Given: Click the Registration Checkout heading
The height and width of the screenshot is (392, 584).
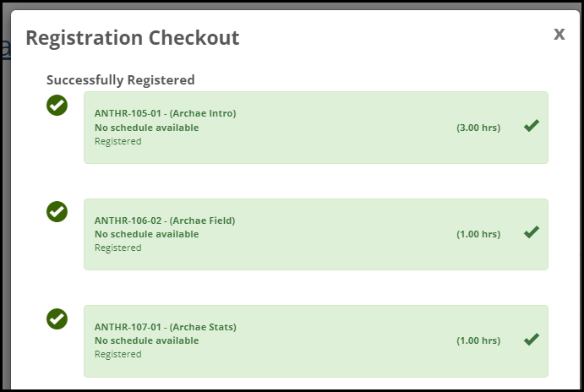Looking at the screenshot, I should [132, 38].
